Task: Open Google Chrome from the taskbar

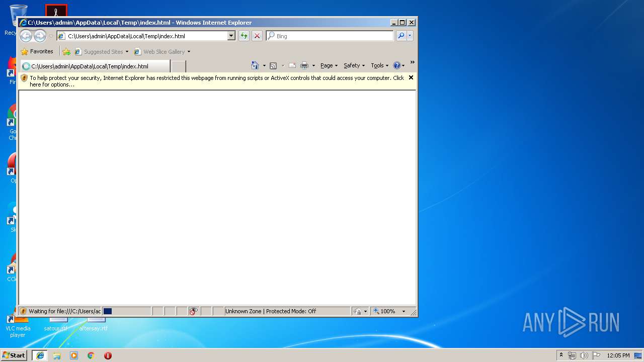Action: point(91,355)
